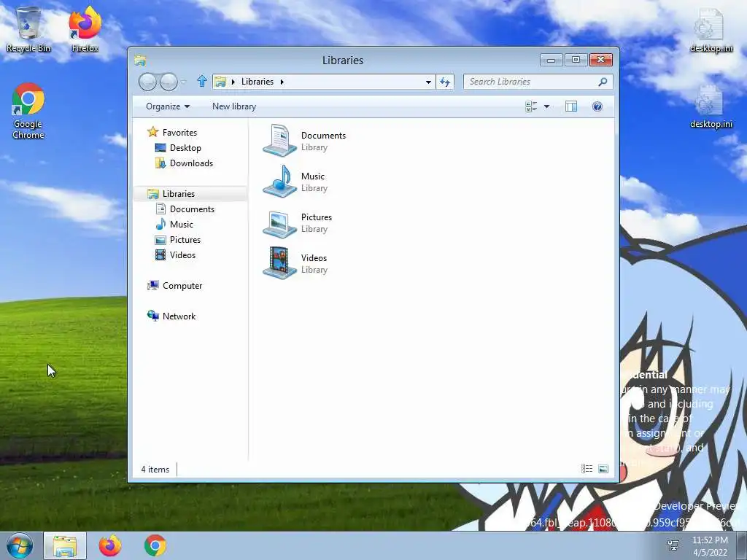747x560 pixels.
Task: Open the Videos library icon in file list
Action: pyautogui.click(x=279, y=262)
